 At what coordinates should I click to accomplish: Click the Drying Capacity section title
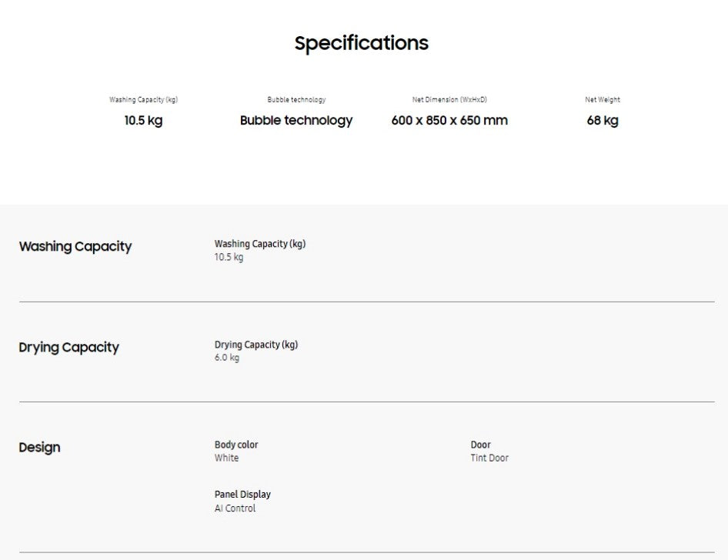(x=68, y=348)
